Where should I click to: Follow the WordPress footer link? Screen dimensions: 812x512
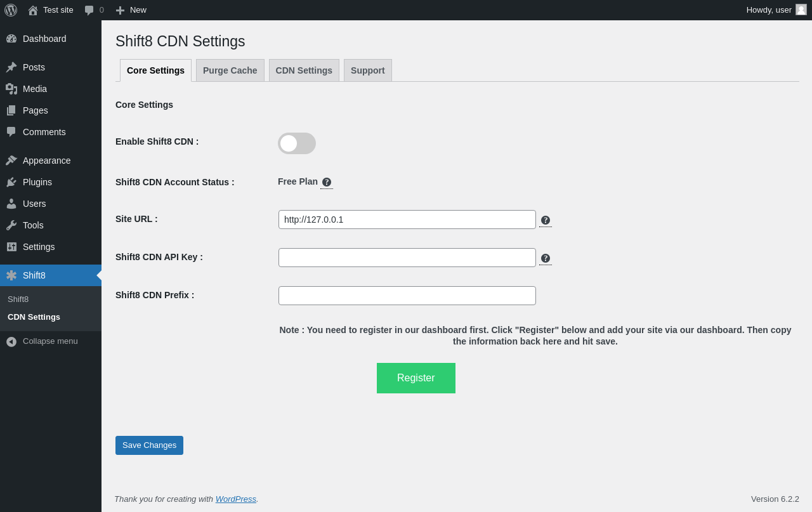pyautogui.click(x=235, y=499)
